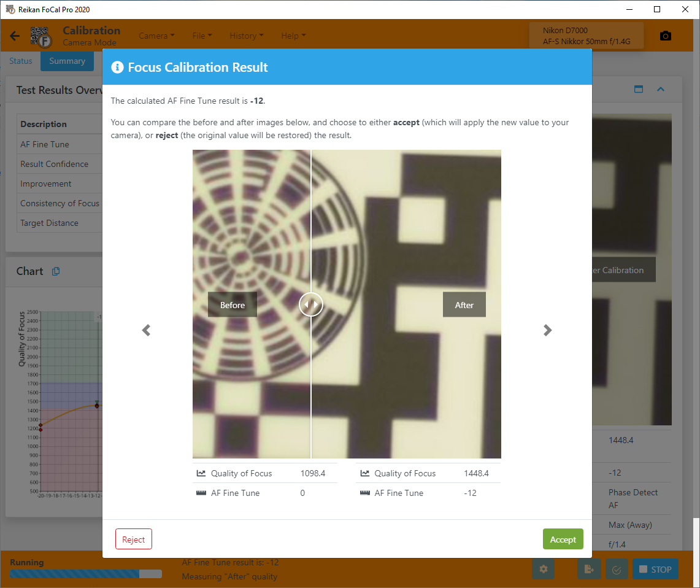Collapse the Test Results Overview panel

pos(661,89)
